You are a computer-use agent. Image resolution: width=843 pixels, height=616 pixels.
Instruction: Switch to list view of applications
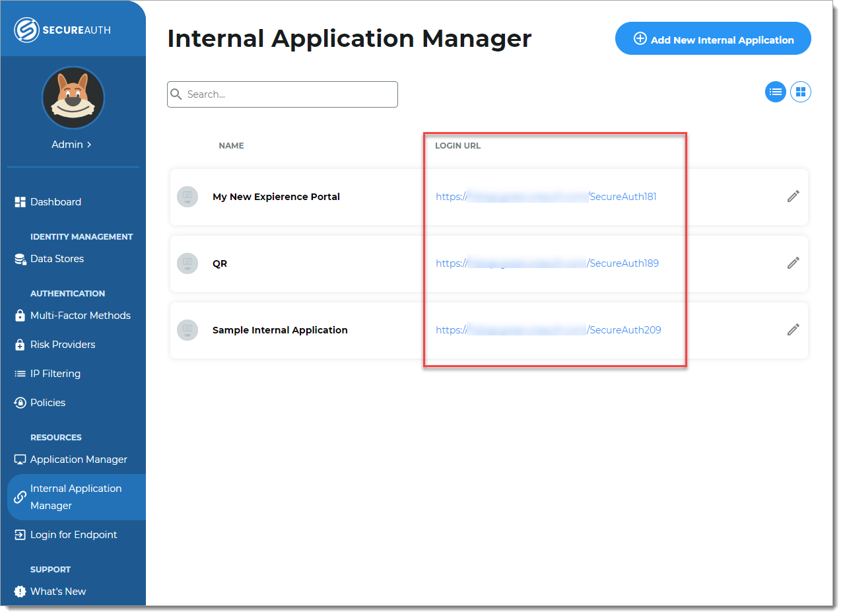coord(775,92)
